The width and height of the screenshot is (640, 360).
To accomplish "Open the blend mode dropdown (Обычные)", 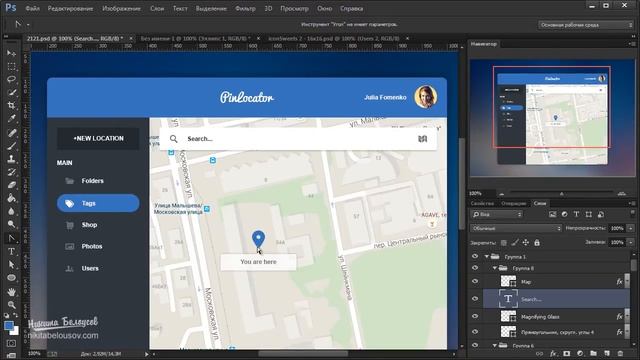I will 516,229.
